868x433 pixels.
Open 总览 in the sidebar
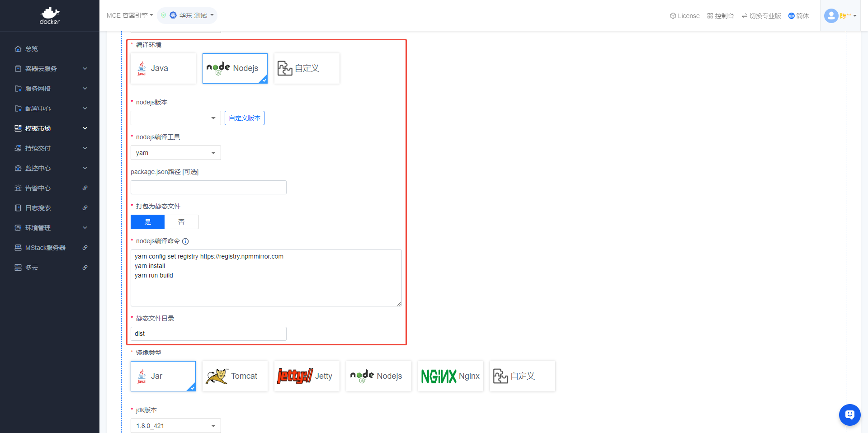(x=32, y=49)
